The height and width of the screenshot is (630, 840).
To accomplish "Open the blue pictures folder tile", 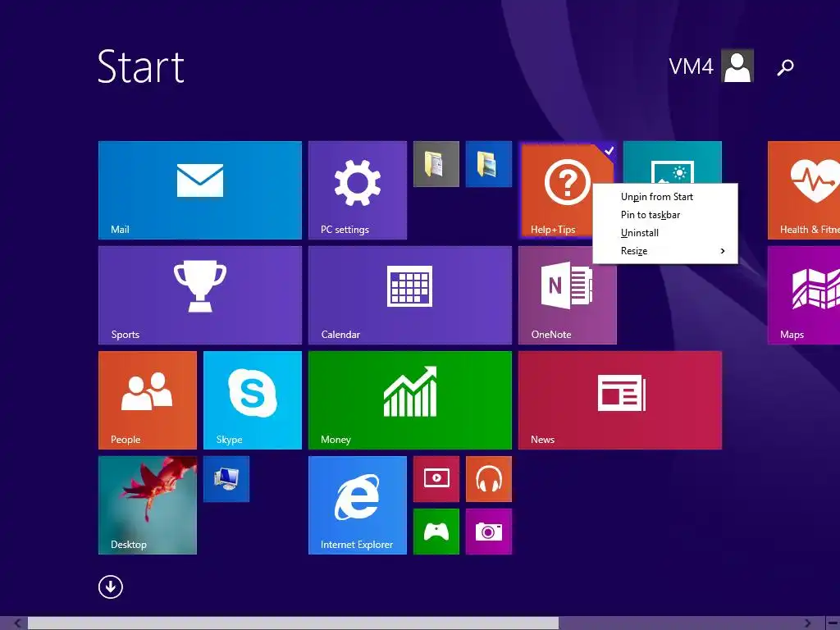I will click(x=489, y=164).
